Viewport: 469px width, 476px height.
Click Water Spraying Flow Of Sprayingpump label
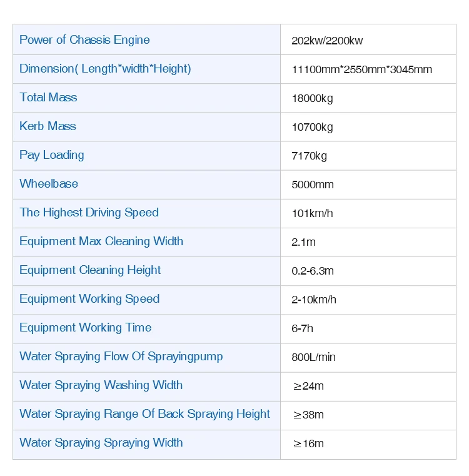coord(121,357)
